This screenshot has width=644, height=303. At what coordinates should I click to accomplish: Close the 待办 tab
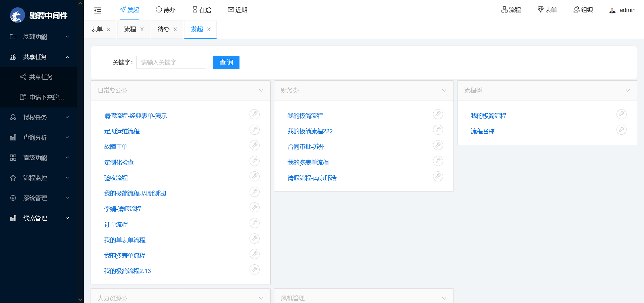click(x=175, y=30)
